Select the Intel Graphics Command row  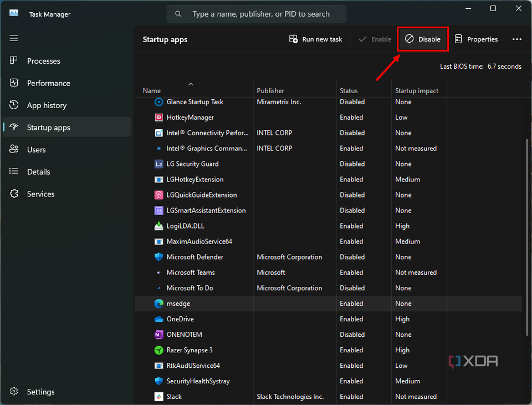[x=328, y=149]
